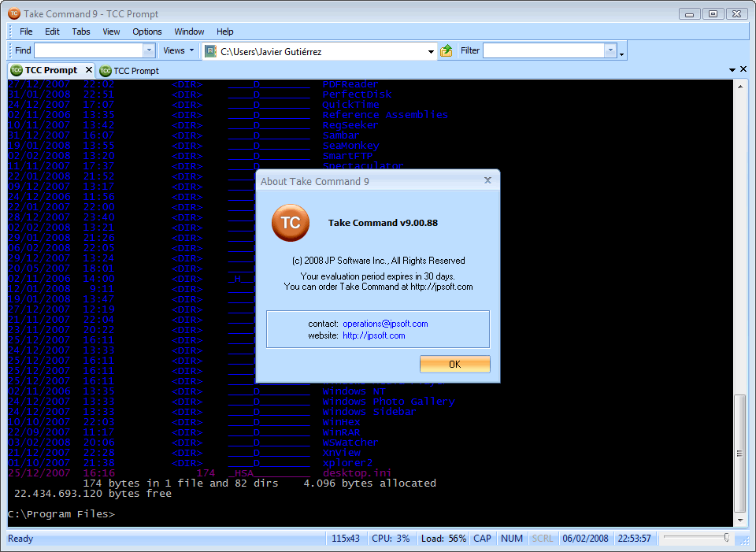Click the 06/02/2008 date in status bar
The image size is (756, 552).
point(585,539)
